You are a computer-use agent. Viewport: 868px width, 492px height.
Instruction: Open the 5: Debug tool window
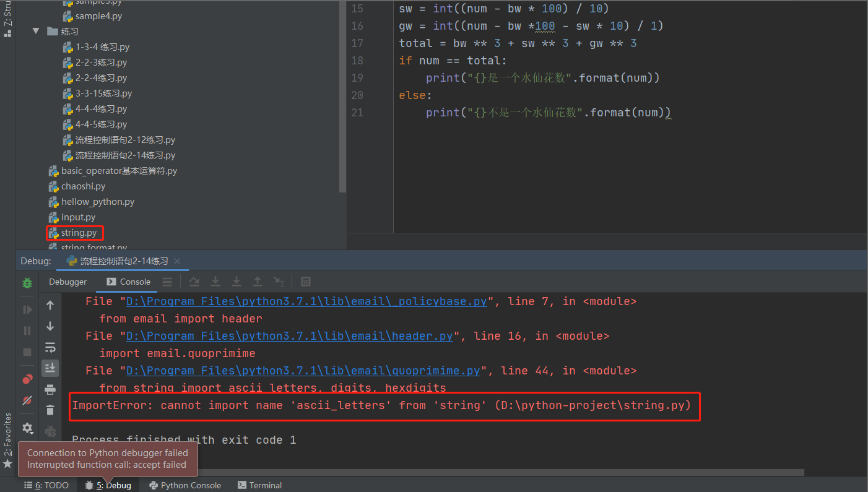click(x=108, y=485)
